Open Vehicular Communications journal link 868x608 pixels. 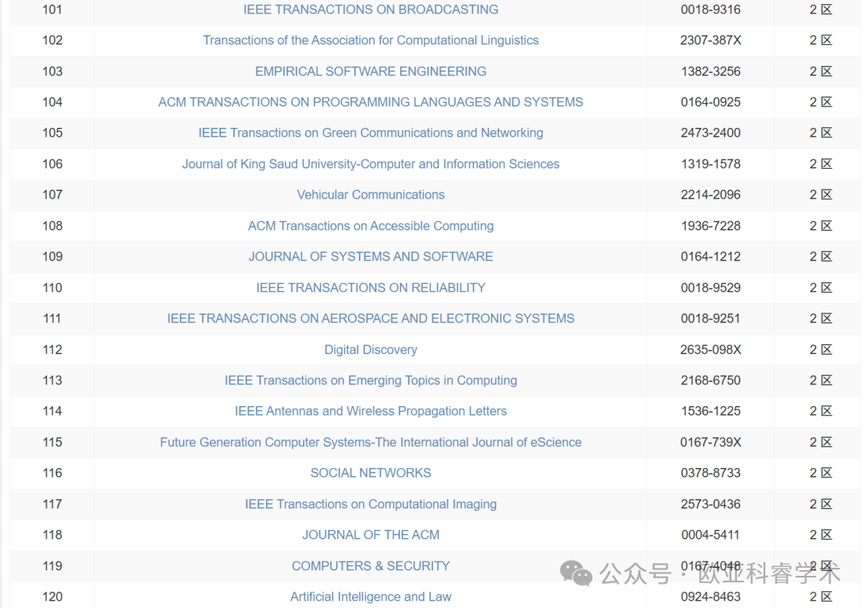pyautogui.click(x=371, y=195)
